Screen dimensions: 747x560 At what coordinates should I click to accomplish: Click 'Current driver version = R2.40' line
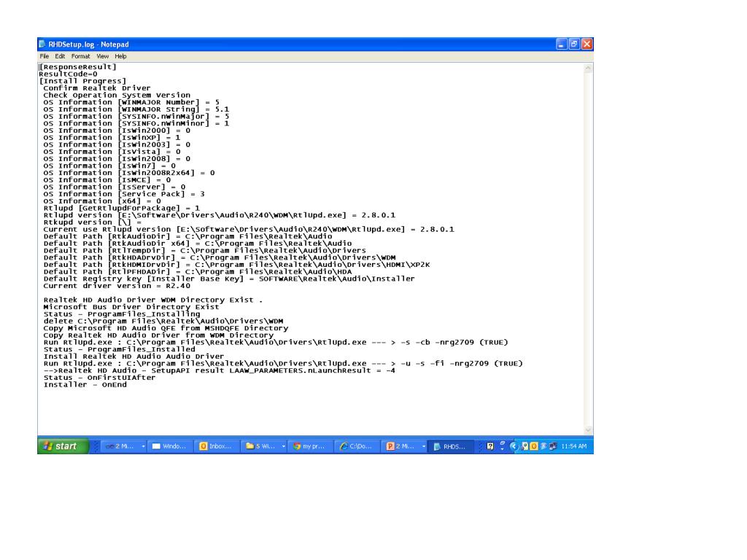pyautogui.click(x=117, y=286)
